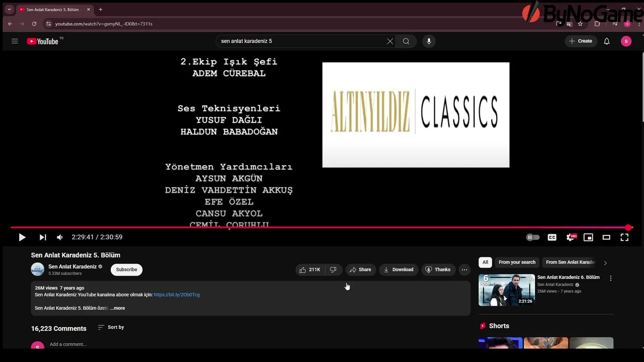
Task: Select the From your search chip
Action: tap(517, 262)
